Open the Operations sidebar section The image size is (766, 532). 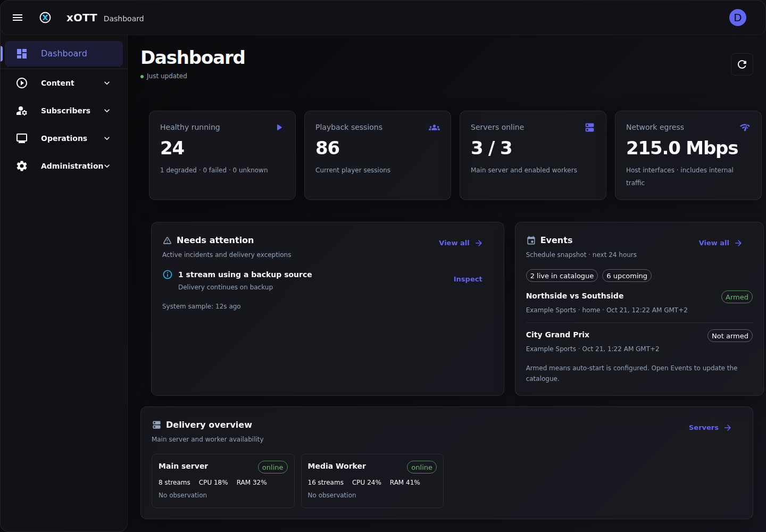point(64,138)
